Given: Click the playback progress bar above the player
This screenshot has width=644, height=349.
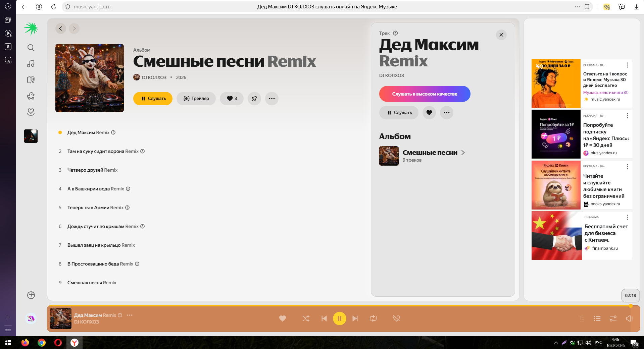Looking at the screenshot, I should tap(336, 306).
